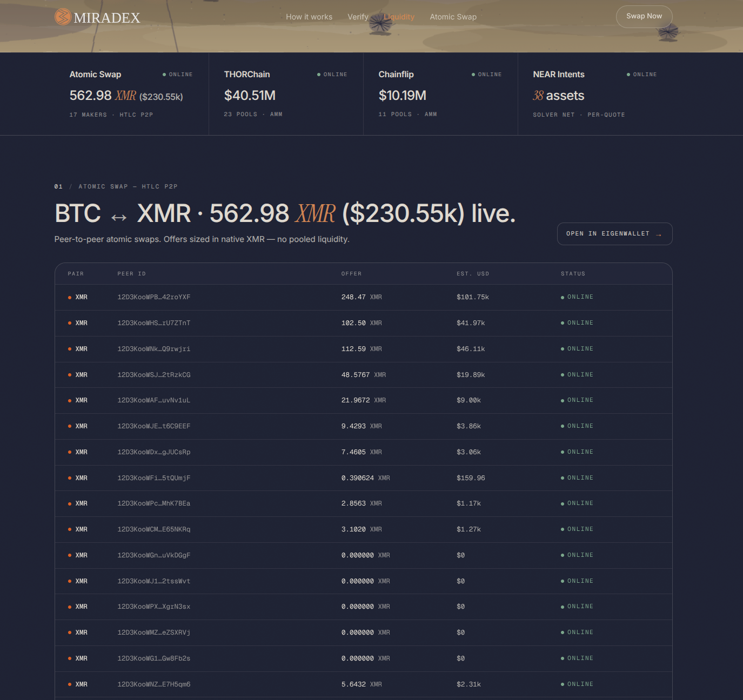The height and width of the screenshot is (700, 743).
Task: Click the 21.9672 XMR offer amount
Action: point(364,400)
